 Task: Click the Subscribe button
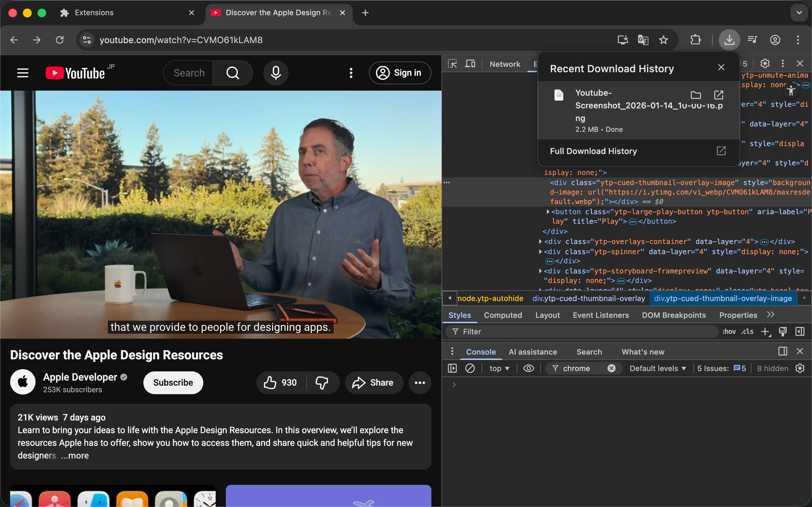pos(173,382)
